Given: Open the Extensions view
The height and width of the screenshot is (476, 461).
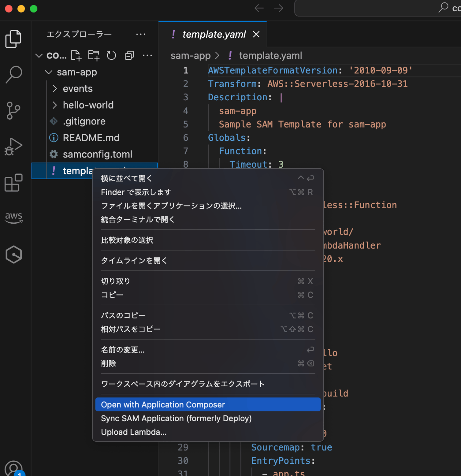Looking at the screenshot, I should [14, 183].
